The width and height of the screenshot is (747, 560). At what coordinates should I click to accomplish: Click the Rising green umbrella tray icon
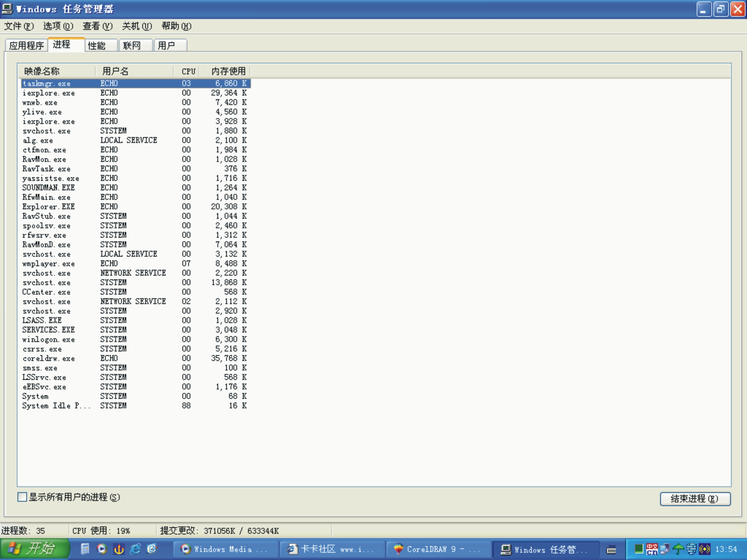coord(678,549)
